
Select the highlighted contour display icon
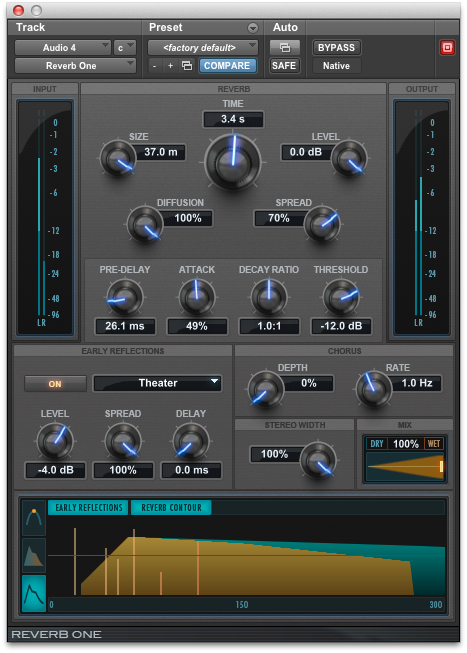pyautogui.click(x=34, y=593)
